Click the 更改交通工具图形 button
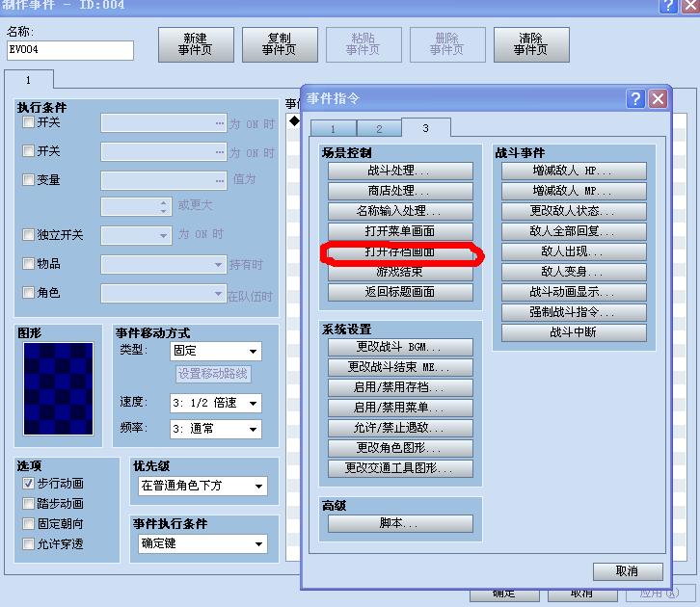The height and width of the screenshot is (607, 700). tap(400, 468)
